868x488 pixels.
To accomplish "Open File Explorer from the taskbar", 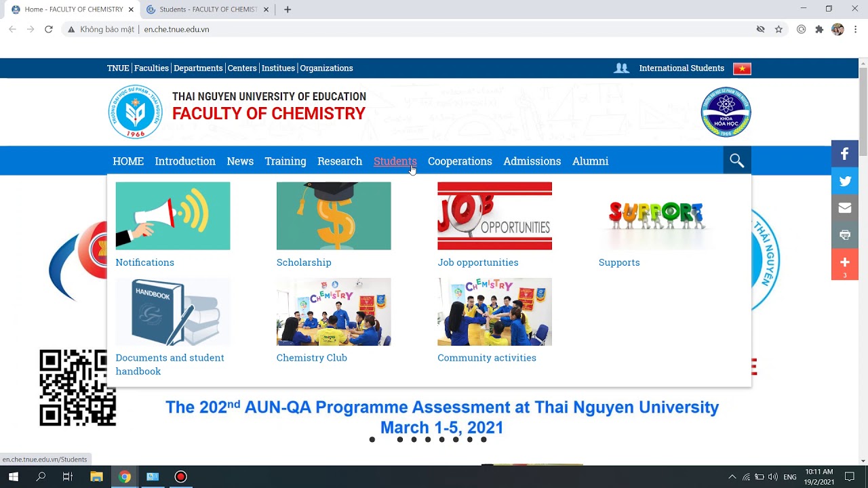I will (x=96, y=476).
